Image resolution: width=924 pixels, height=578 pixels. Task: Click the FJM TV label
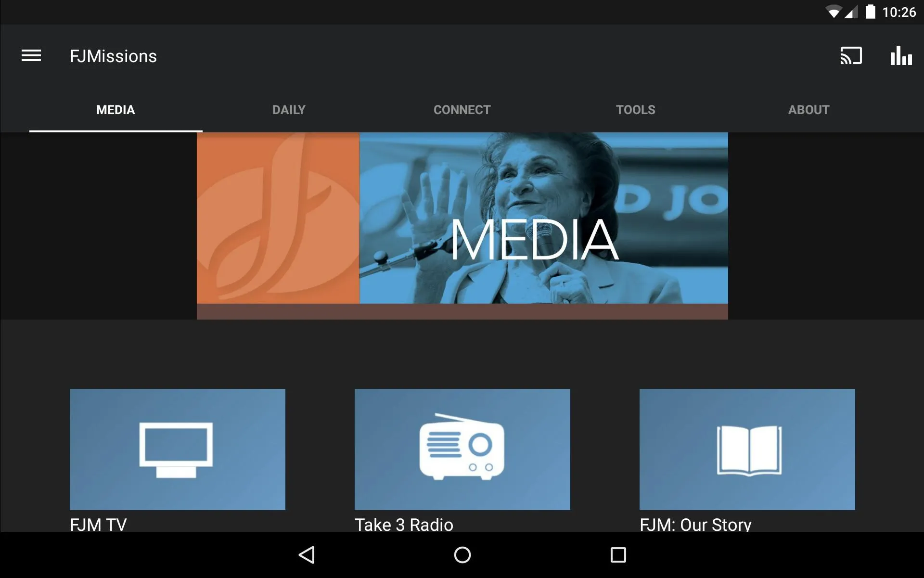coord(98,524)
